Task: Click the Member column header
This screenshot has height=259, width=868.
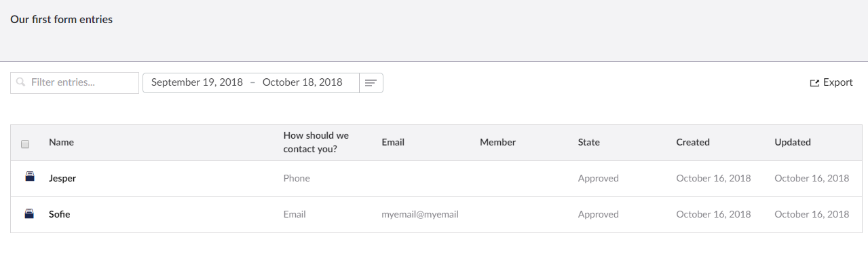Action: pyautogui.click(x=497, y=142)
